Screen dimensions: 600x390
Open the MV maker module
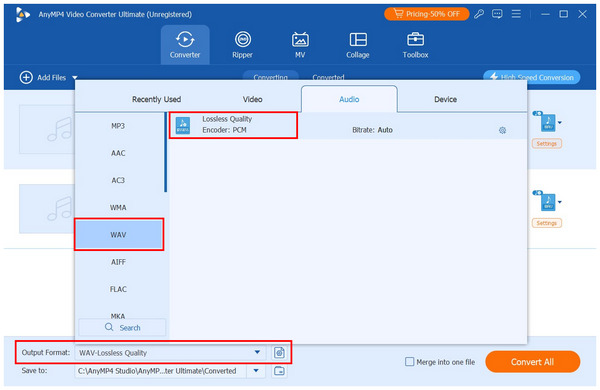300,45
